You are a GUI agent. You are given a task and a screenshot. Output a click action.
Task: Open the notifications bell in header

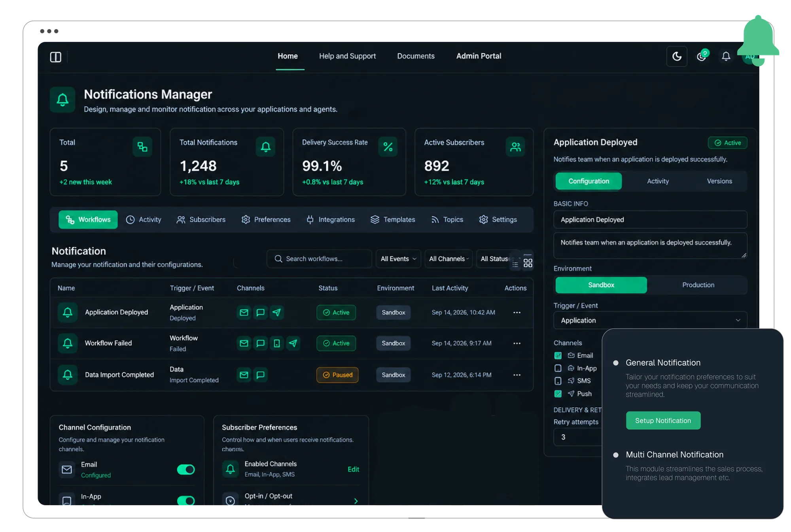(x=726, y=56)
